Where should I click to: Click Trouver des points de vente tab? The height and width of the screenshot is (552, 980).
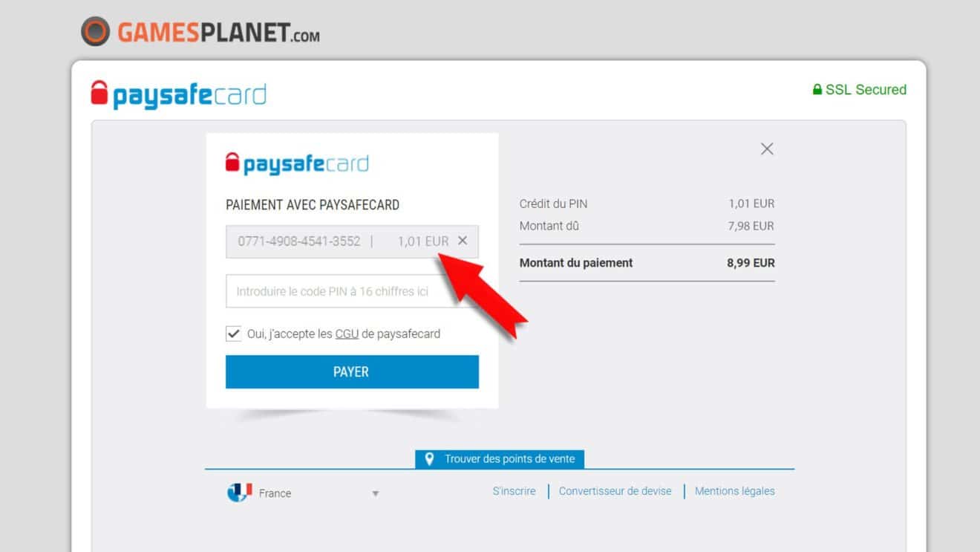pos(500,459)
